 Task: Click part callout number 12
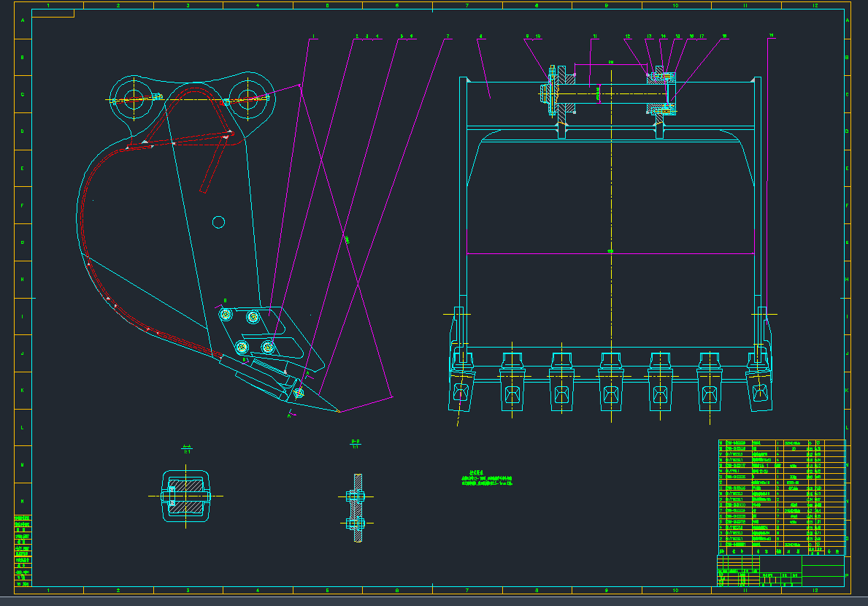pyautogui.click(x=627, y=36)
